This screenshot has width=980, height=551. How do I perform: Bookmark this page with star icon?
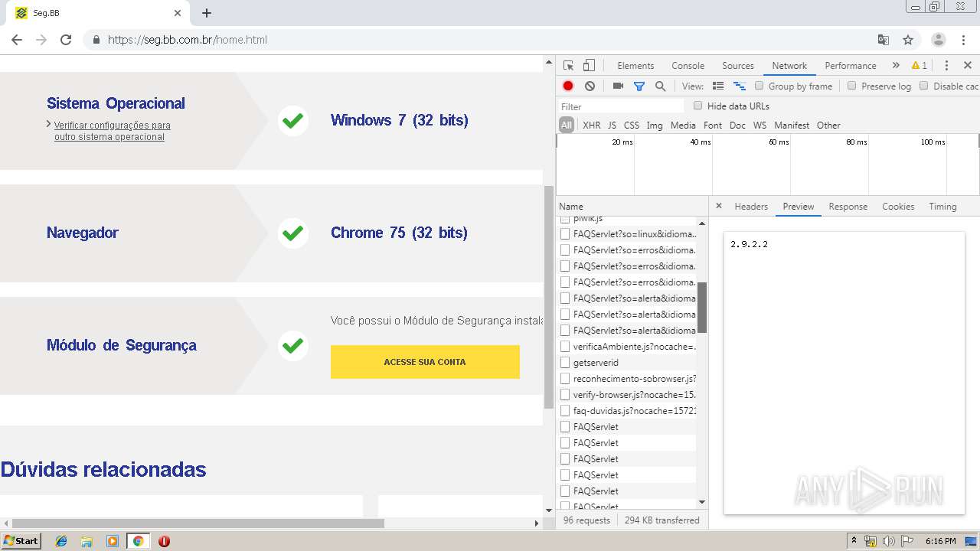coord(908,40)
